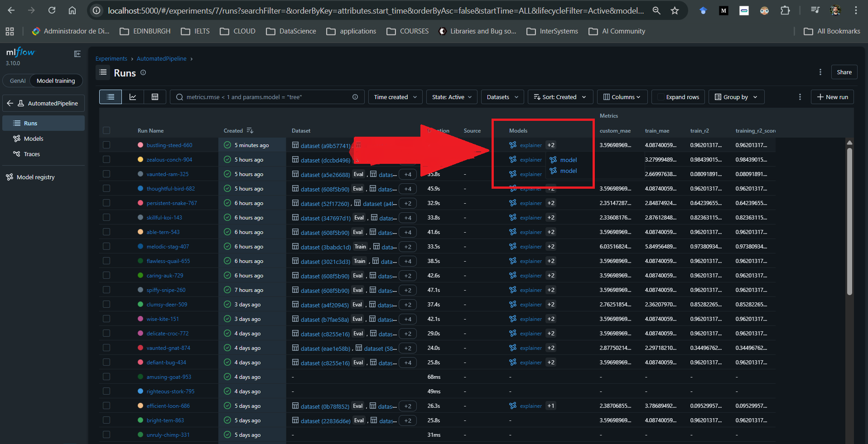The width and height of the screenshot is (868, 444).
Task: Enable the Expand rows checkbox
Action: [661, 97]
